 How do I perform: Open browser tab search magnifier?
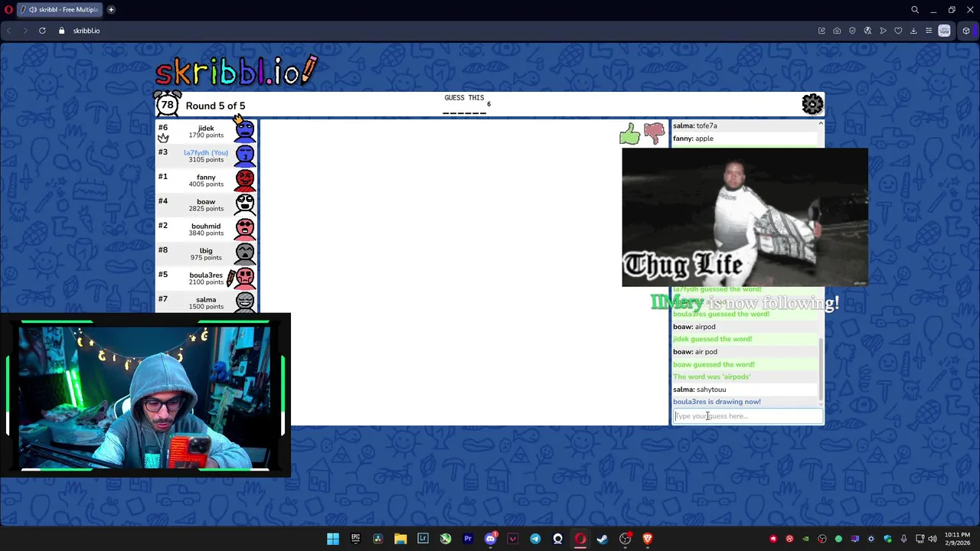tap(915, 10)
